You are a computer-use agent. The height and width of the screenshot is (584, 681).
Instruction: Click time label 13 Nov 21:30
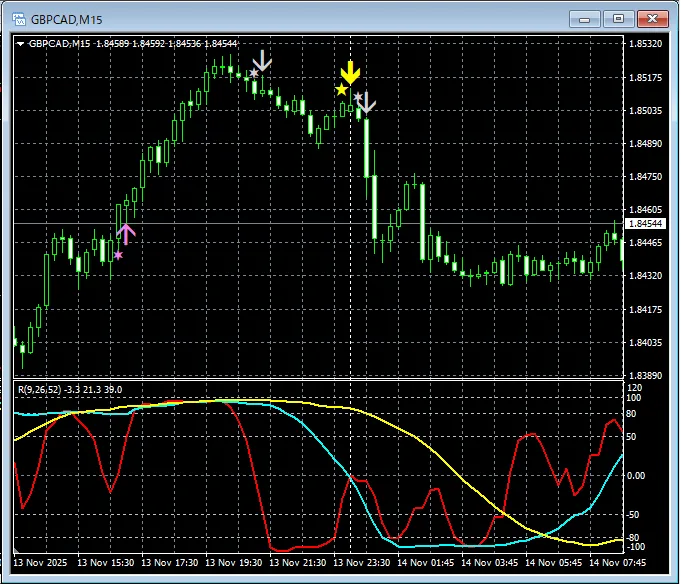coord(298,563)
